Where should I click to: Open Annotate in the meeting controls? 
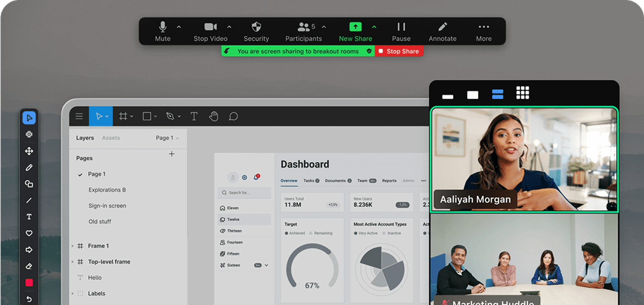[x=442, y=30]
